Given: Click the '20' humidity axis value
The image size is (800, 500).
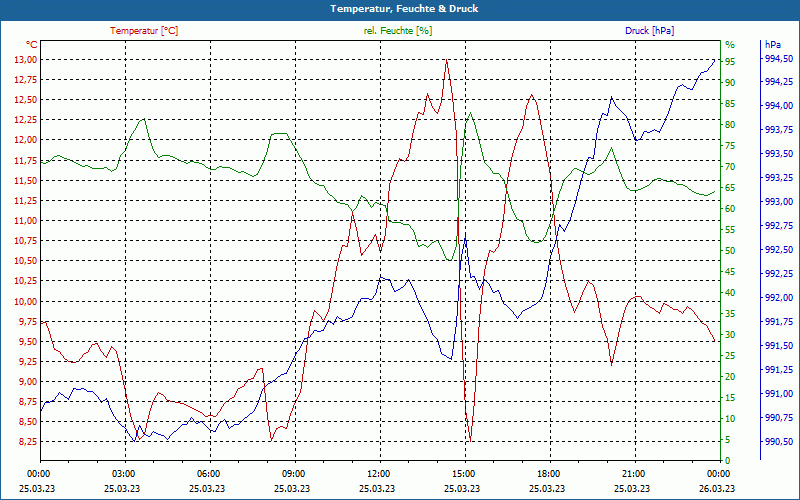Looking at the screenshot, I should click(730, 377).
